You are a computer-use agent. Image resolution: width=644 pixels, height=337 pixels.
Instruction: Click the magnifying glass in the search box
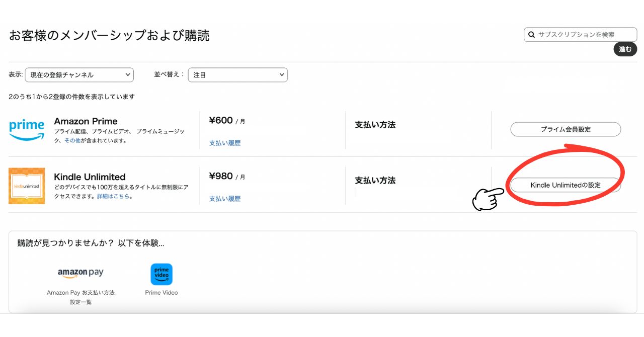click(532, 34)
